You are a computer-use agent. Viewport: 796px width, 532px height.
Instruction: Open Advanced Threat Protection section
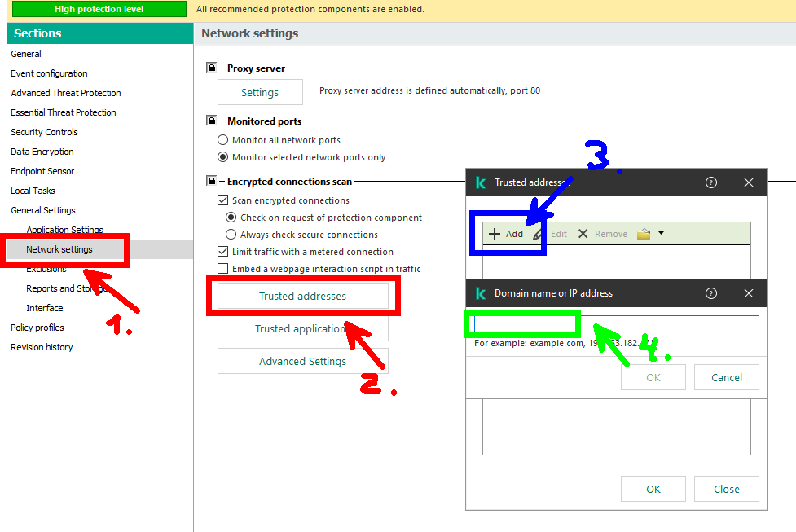coord(66,93)
